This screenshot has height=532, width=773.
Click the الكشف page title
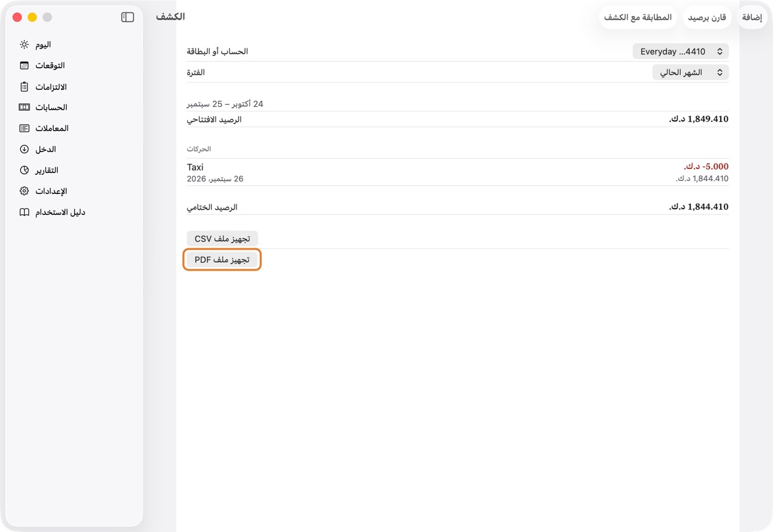coord(170,16)
